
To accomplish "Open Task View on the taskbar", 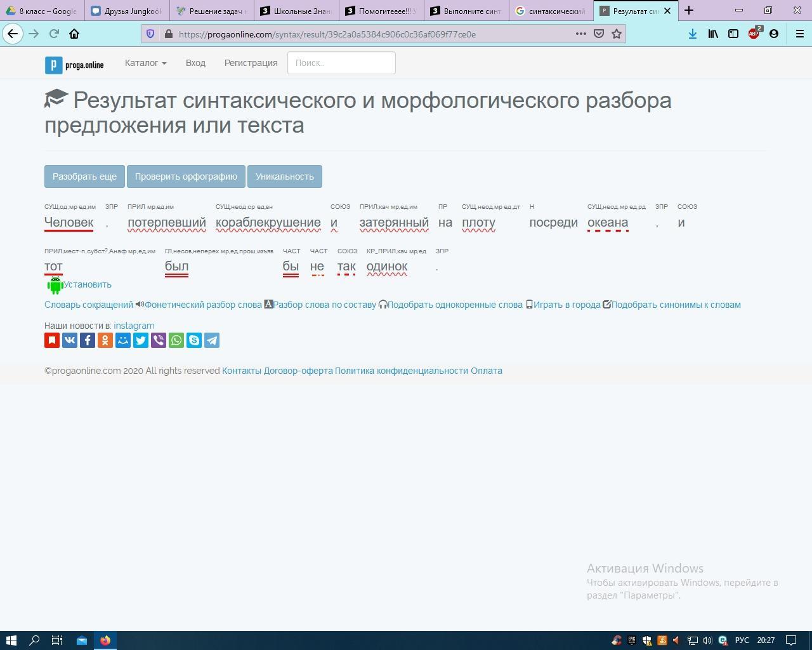I will [56, 640].
